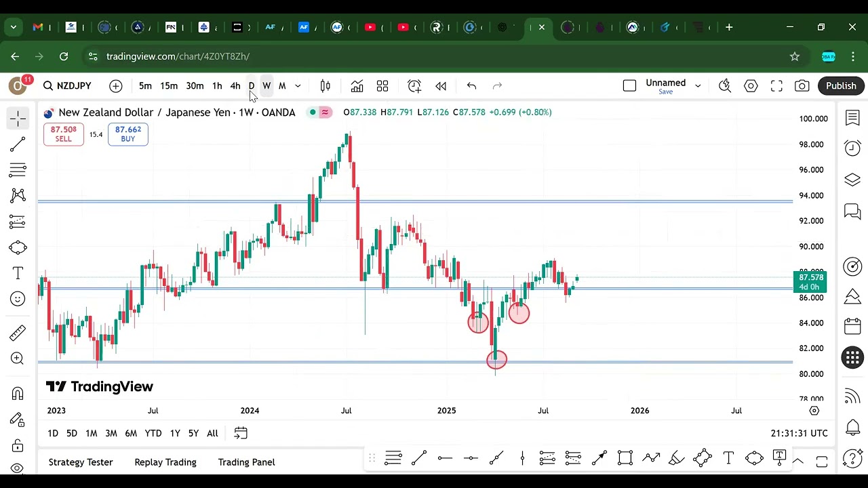Select the trend line drawing tool
The width and height of the screenshot is (868, 488).
18,144
